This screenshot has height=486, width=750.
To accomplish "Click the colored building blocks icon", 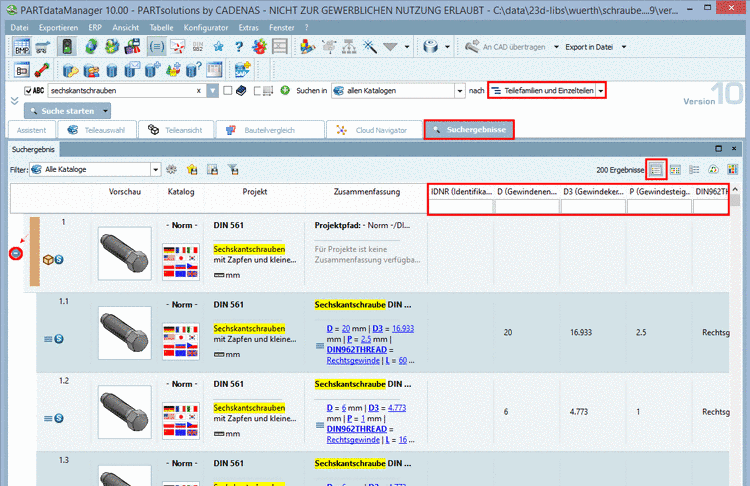I will 307,46.
